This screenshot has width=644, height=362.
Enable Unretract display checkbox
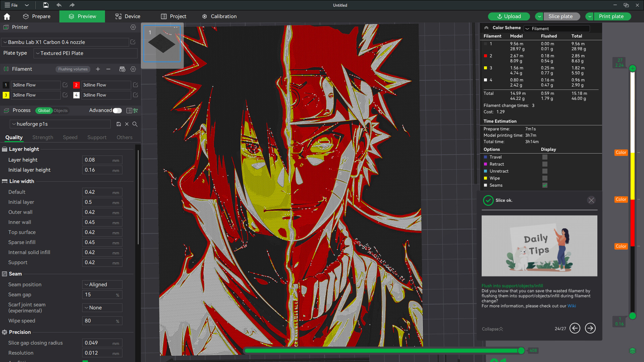545,171
